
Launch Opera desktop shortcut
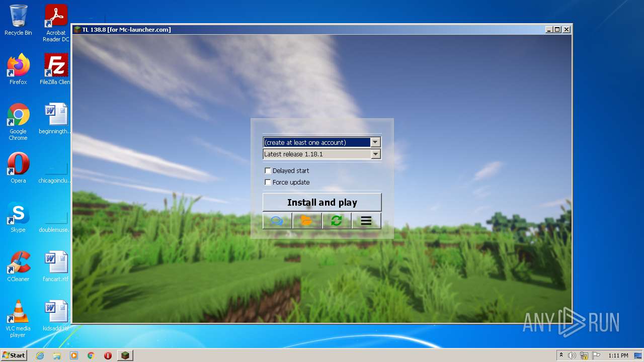click(x=18, y=168)
